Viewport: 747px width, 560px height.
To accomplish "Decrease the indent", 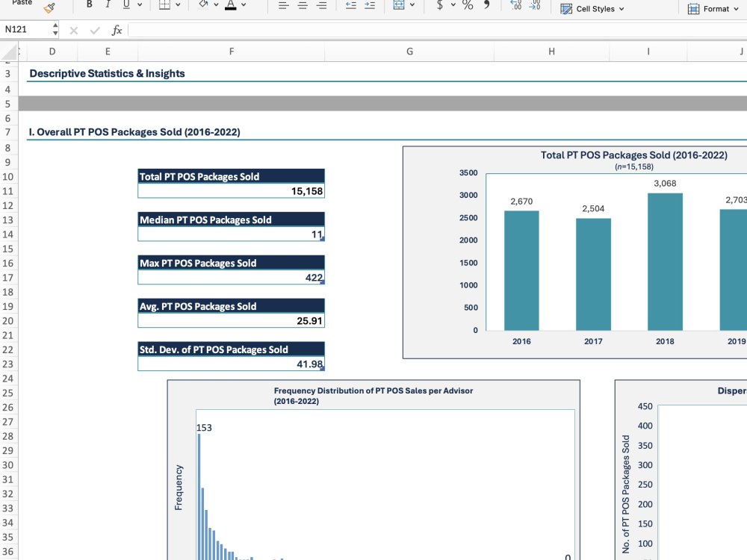I will [x=351, y=5].
